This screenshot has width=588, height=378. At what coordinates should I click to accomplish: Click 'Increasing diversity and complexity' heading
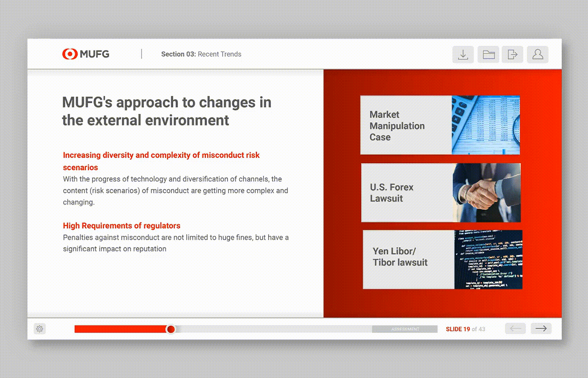161,161
